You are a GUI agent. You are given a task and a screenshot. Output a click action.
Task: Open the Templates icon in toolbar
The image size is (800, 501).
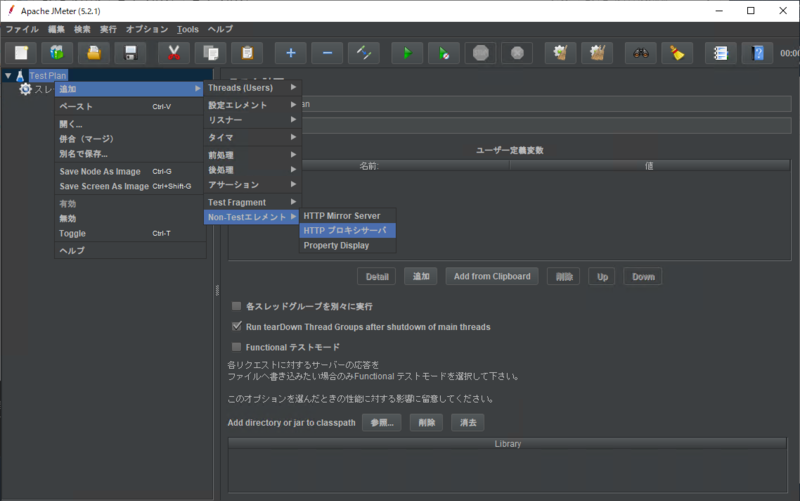57,53
